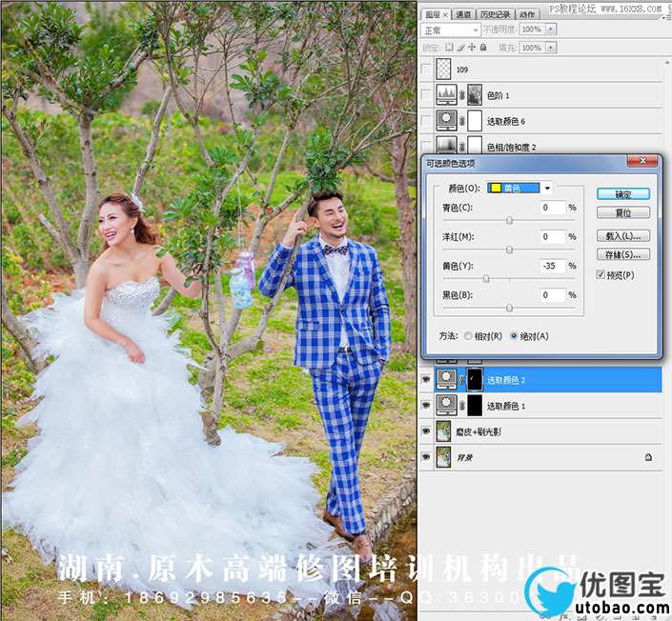Open the 颜色(O) colors dropdown showing 黄色
Screen dimensions: 672x621
click(519, 188)
